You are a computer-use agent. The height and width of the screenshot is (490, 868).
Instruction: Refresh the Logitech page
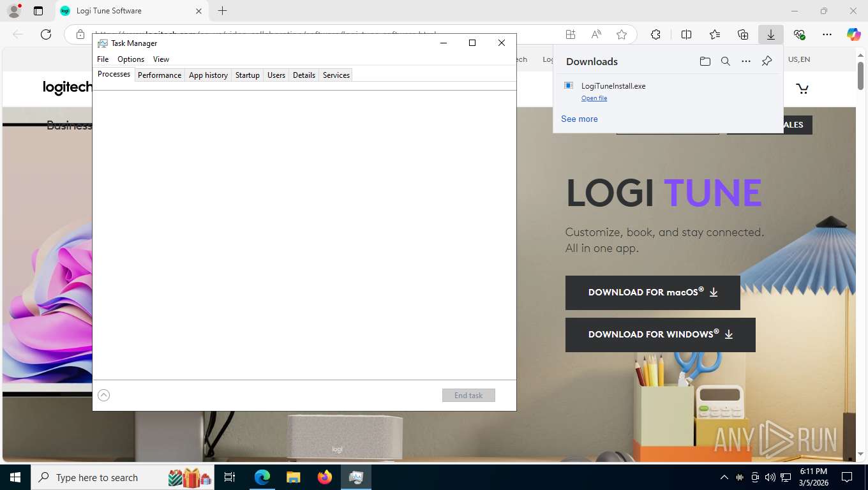(46, 34)
